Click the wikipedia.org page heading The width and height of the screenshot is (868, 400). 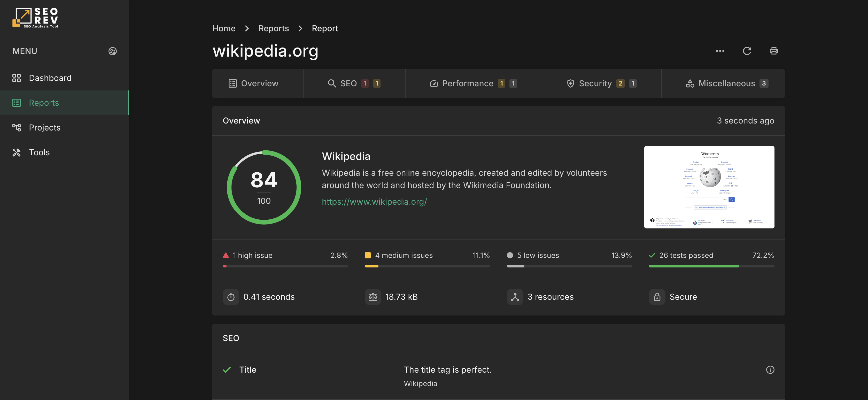click(x=265, y=51)
